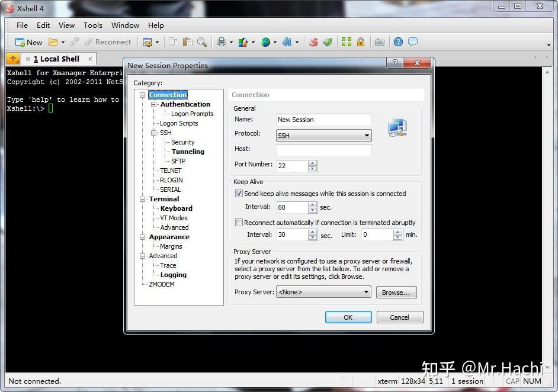
Task: Click the lock icon on the toolbar
Action: coord(360,42)
